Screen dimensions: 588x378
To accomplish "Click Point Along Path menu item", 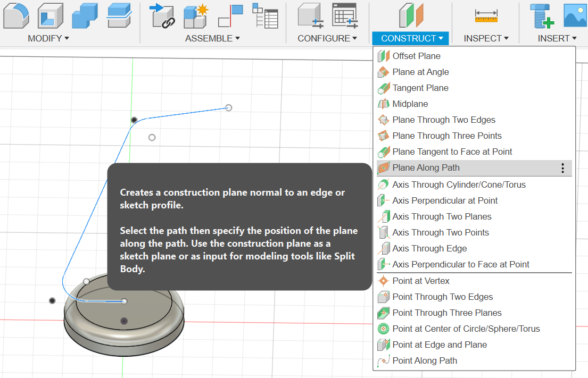I will pyautogui.click(x=424, y=360).
